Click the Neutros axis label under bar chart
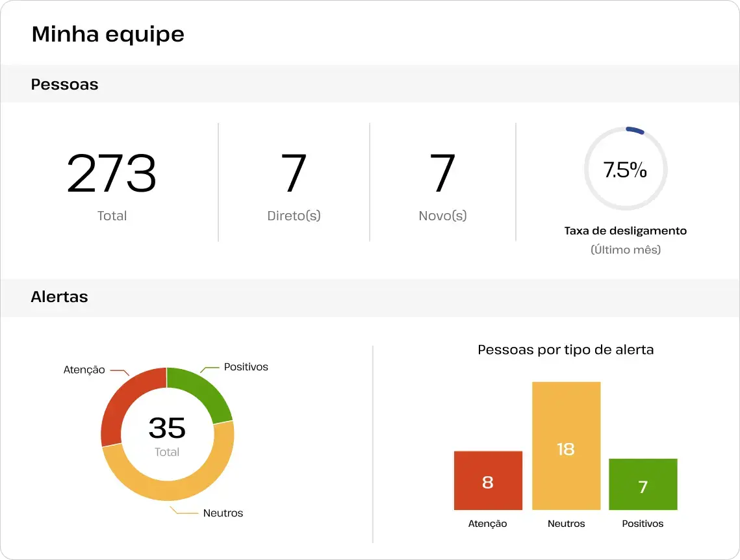The image size is (740, 560). 566,524
